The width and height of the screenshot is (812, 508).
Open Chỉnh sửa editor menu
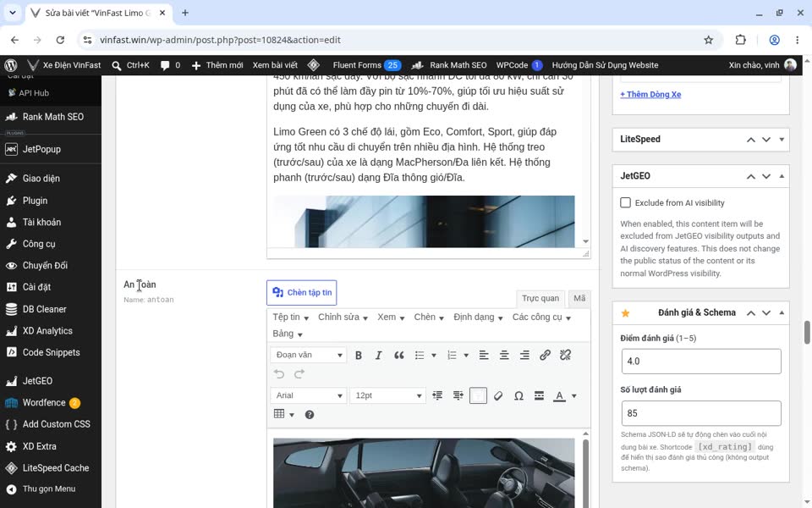pos(343,317)
